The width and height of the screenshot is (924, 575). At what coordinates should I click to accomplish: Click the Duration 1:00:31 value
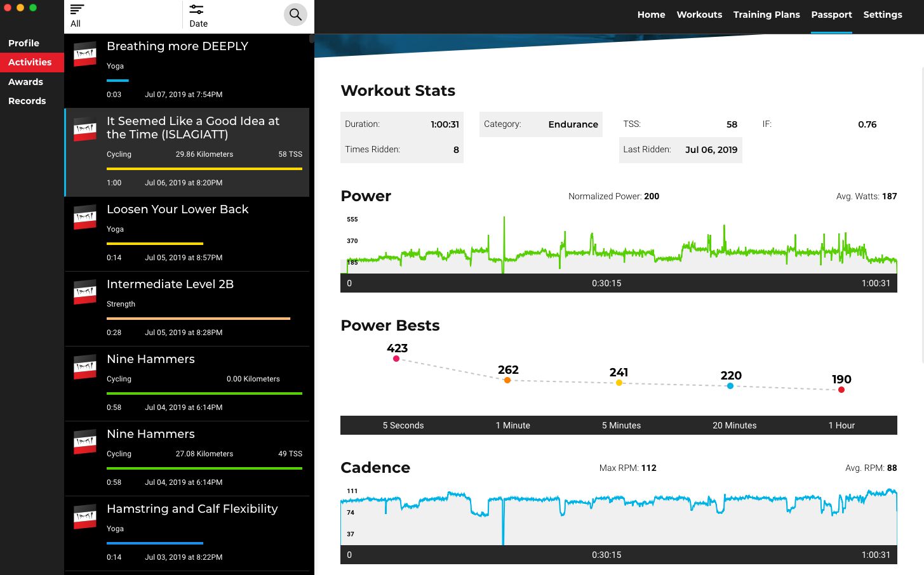[445, 124]
